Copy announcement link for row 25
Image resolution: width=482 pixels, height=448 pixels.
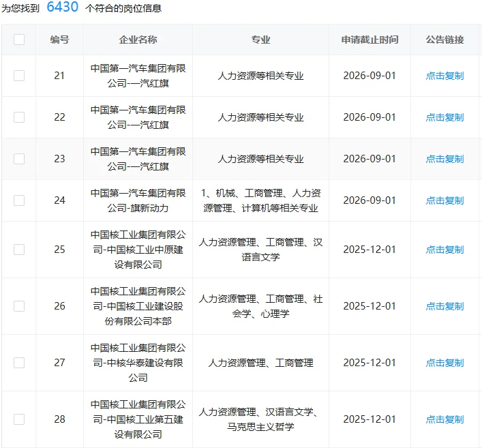[x=445, y=250]
